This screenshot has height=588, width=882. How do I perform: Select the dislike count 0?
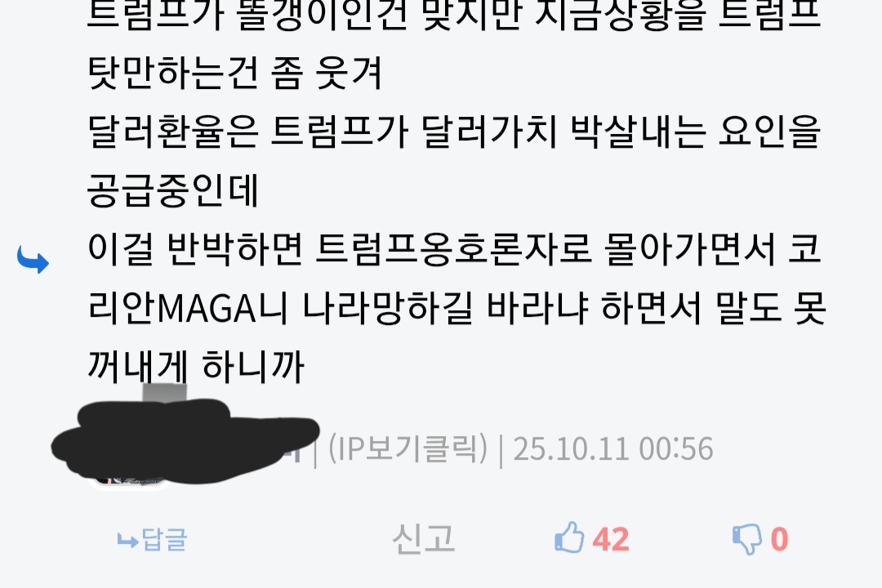[x=779, y=539]
